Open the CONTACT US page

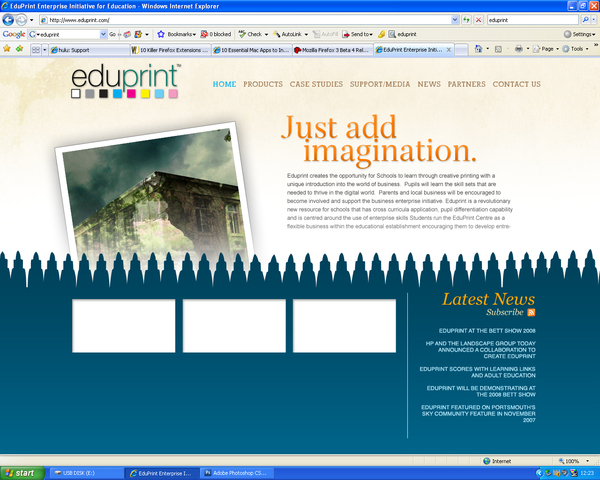click(x=517, y=84)
